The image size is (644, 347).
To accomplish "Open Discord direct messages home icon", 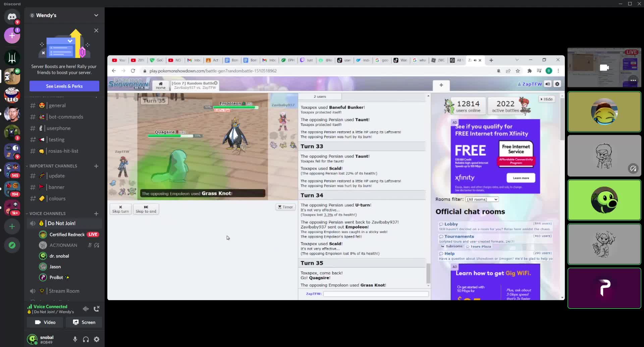I will point(12,17).
